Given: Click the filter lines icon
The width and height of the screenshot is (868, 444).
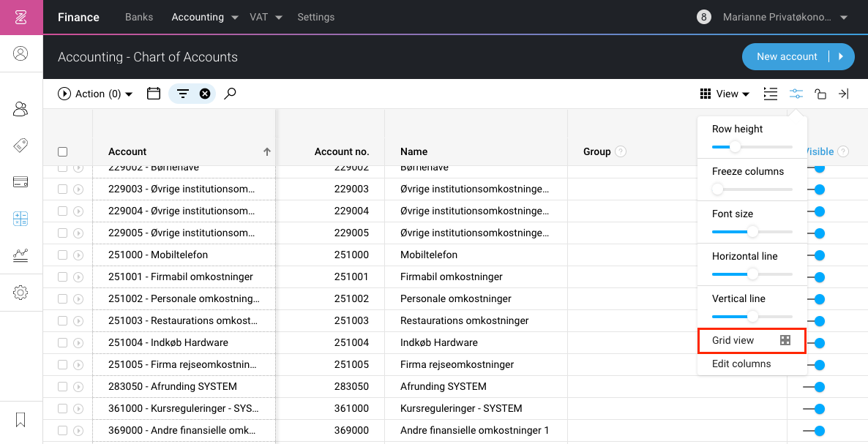Looking at the screenshot, I should tap(183, 94).
